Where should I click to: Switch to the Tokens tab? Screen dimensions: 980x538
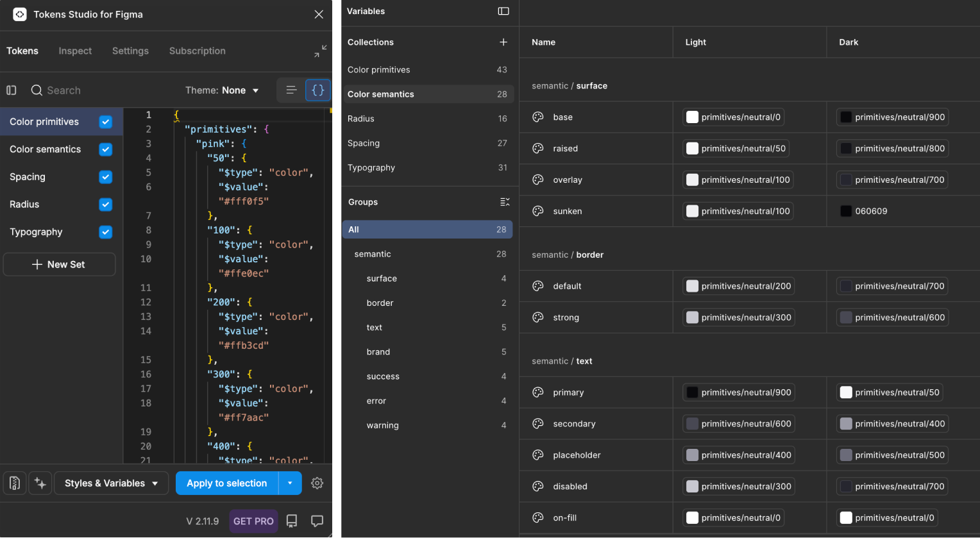(x=22, y=51)
